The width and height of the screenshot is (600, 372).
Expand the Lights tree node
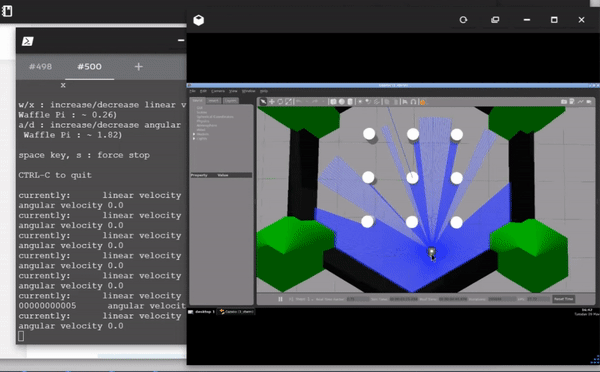(x=194, y=138)
